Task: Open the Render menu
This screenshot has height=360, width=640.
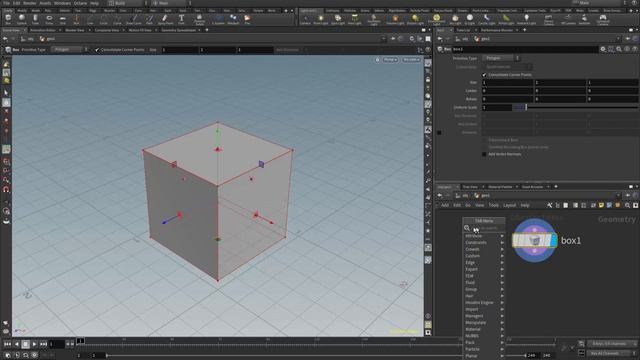Action: point(29,3)
